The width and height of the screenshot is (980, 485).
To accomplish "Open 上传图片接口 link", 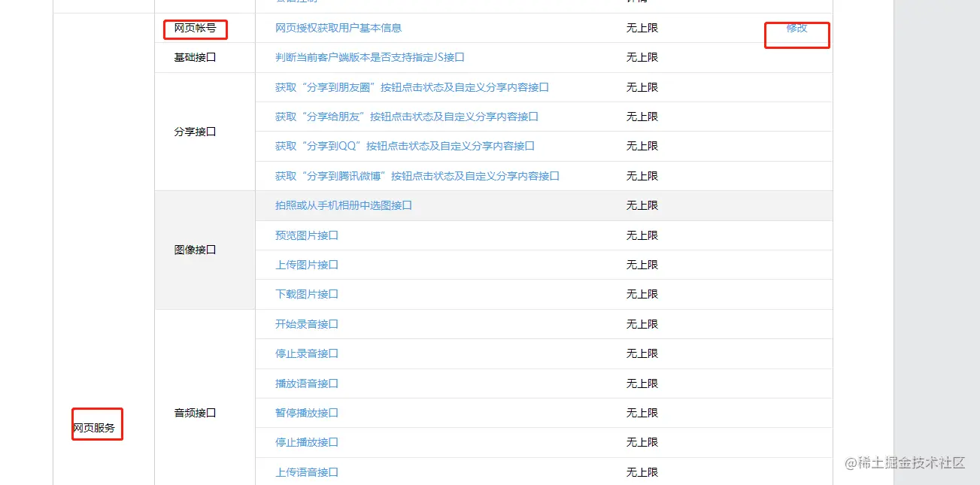I will pyautogui.click(x=307, y=265).
